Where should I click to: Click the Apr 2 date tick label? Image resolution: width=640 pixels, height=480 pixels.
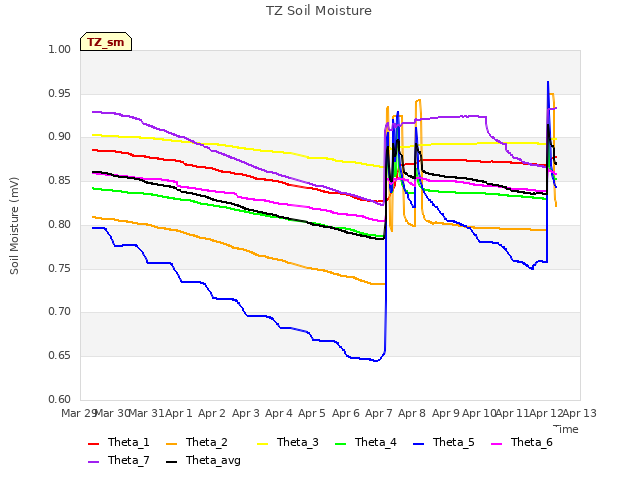[x=212, y=413]
